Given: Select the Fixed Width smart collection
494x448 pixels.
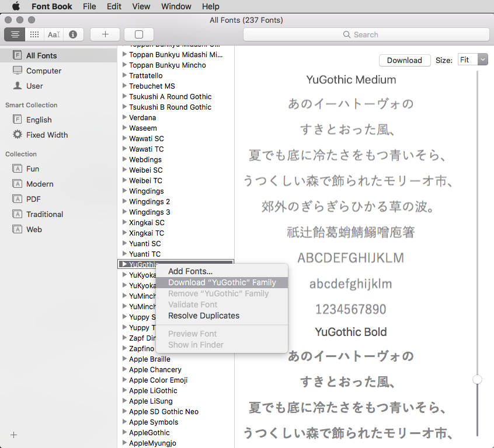Looking at the screenshot, I should [47, 135].
